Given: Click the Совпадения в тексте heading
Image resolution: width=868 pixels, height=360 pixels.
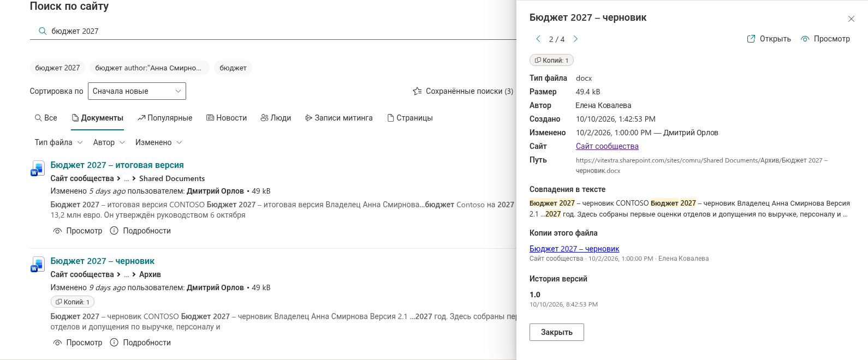Looking at the screenshot, I should click(x=567, y=189).
